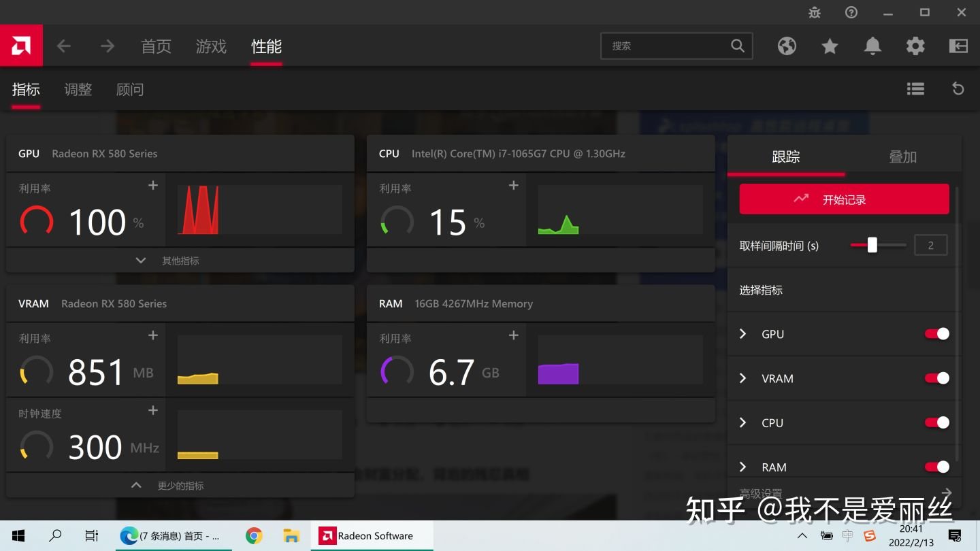
Task: Expand the RAM metrics chevron
Action: click(743, 467)
